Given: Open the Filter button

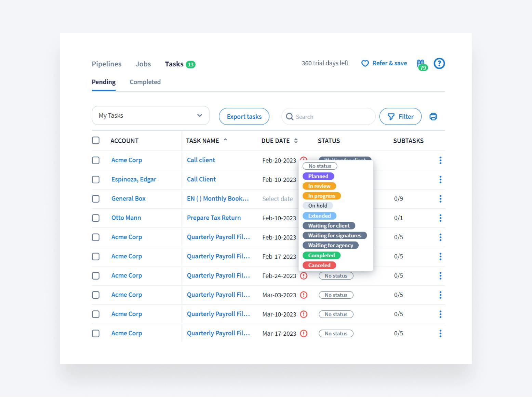Looking at the screenshot, I should coord(400,117).
